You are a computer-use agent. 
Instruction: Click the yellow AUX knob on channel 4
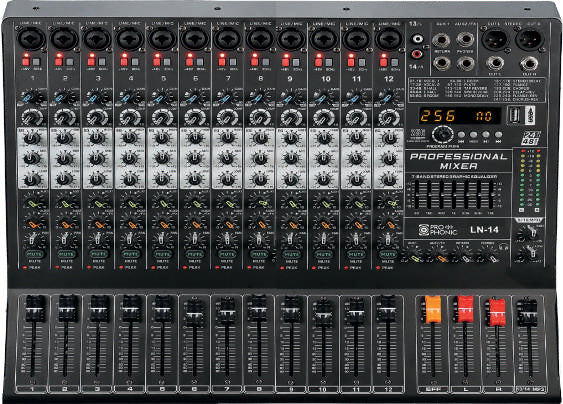[131, 204]
